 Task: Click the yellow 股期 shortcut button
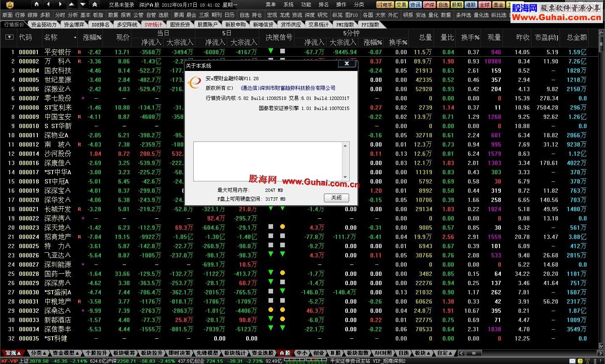(x=457, y=5)
